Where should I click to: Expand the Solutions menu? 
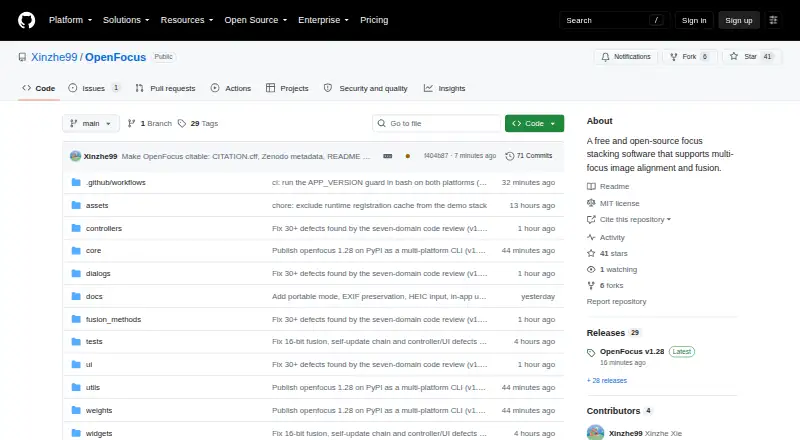[126, 20]
